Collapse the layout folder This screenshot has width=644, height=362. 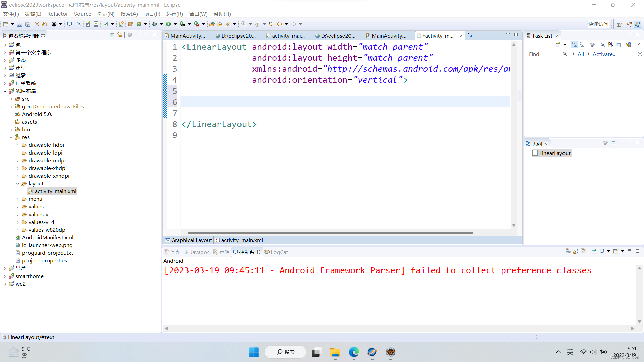(x=18, y=184)
